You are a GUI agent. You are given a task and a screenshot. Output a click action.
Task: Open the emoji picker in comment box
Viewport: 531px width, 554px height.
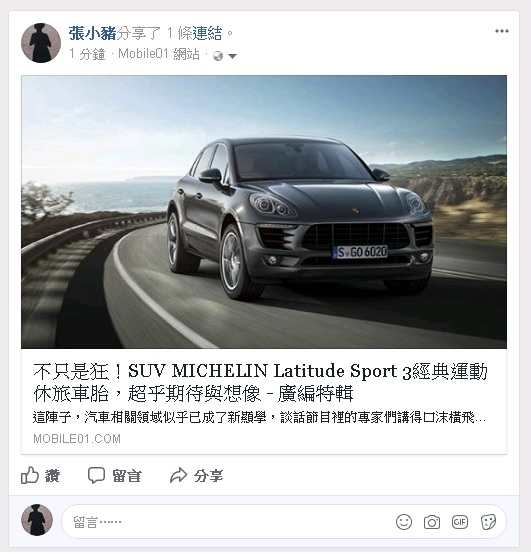point(404,522)
